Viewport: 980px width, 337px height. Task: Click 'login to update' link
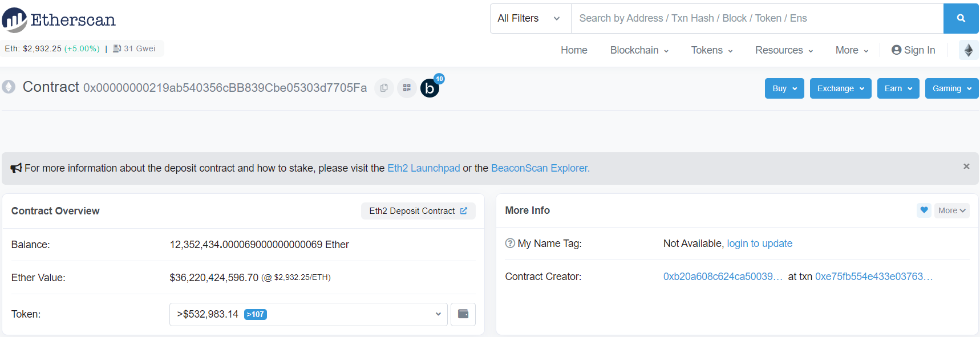[x=759, y=243]
